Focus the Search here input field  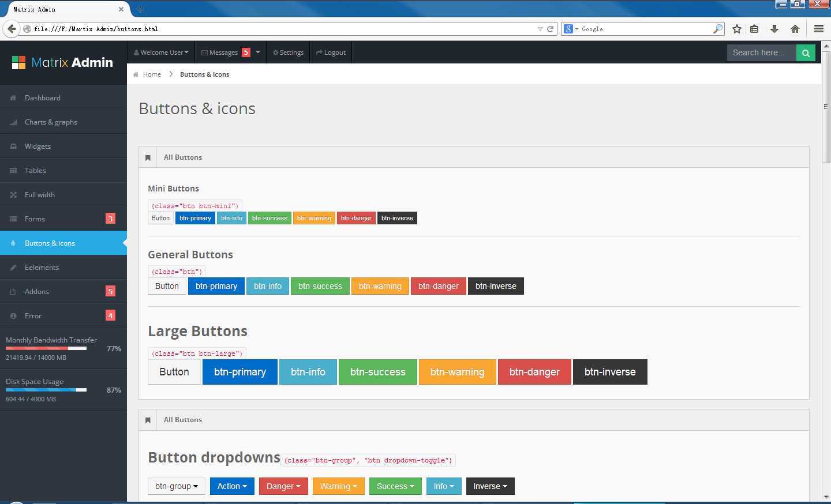(762, 52)
